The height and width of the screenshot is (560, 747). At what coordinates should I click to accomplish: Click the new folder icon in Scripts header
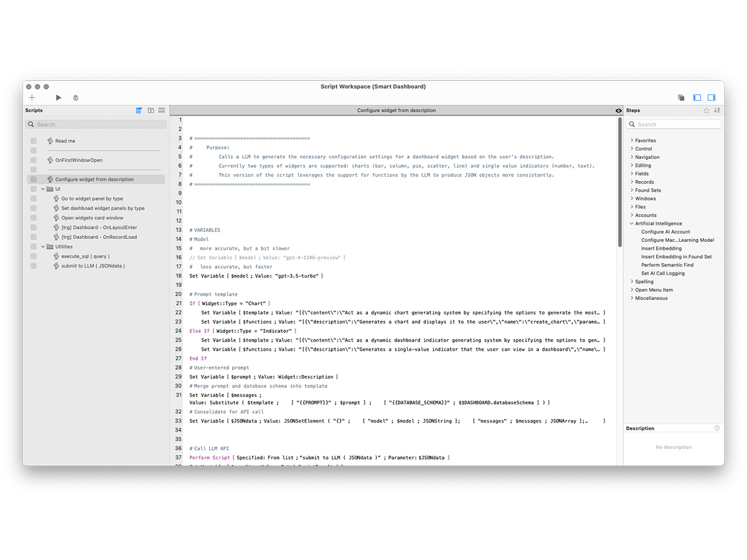(151, 110)
